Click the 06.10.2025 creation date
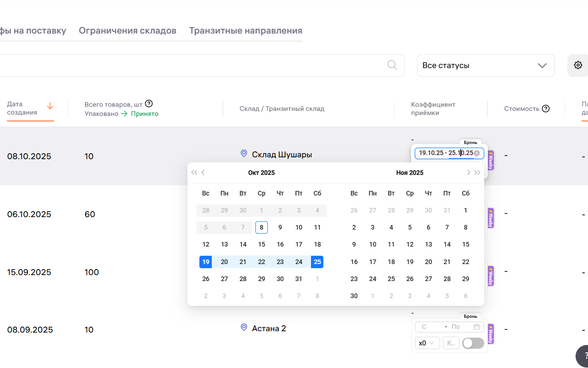Image resolution: width=588 pixels, height=368 pixels. tap(29, 214)
